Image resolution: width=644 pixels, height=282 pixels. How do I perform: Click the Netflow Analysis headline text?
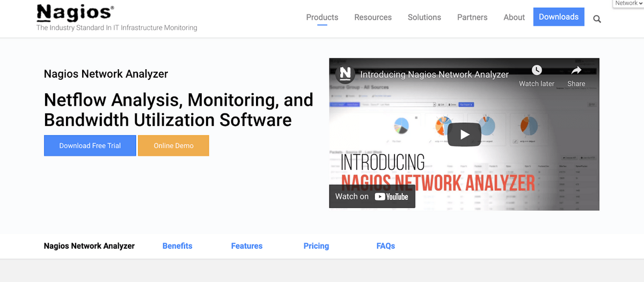pyautogui.click(x=178, y=110)
